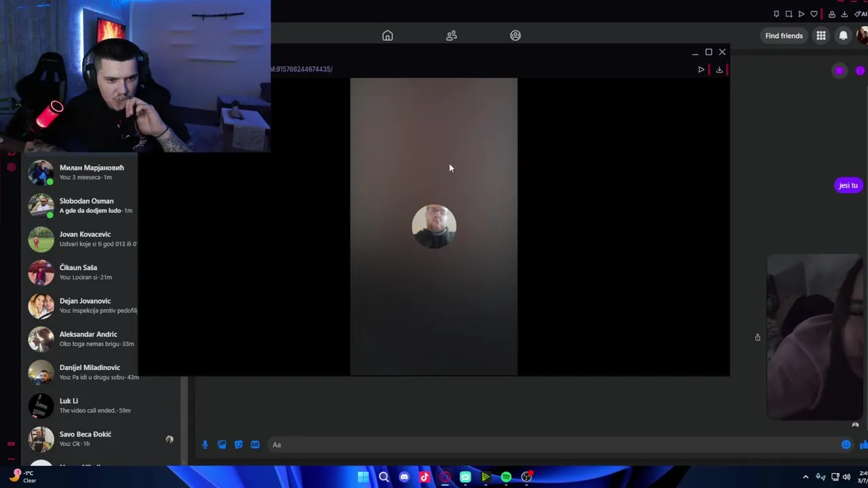The height and width of the screenshot is (488, 868).
Task: Open Savo Beca Đokić chat
Action: click(x=102, y=439)
